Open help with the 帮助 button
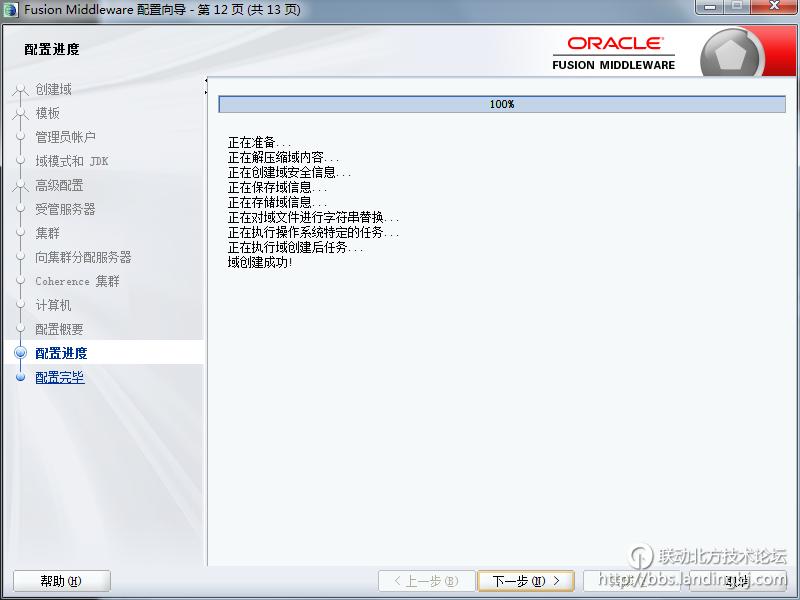Screen dimensions: 800x600 (x=61, y=581)
